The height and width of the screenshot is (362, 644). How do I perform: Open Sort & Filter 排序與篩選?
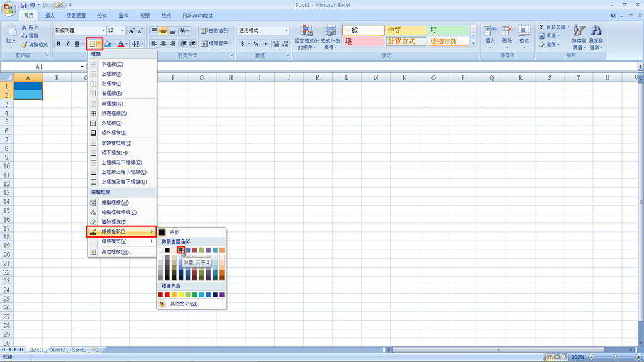[579, 37]
